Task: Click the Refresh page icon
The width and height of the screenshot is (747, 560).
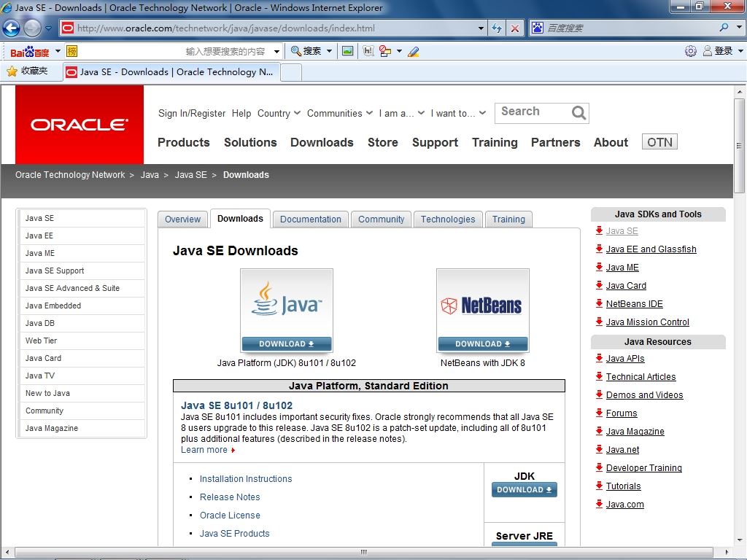Action: point(497,28)
